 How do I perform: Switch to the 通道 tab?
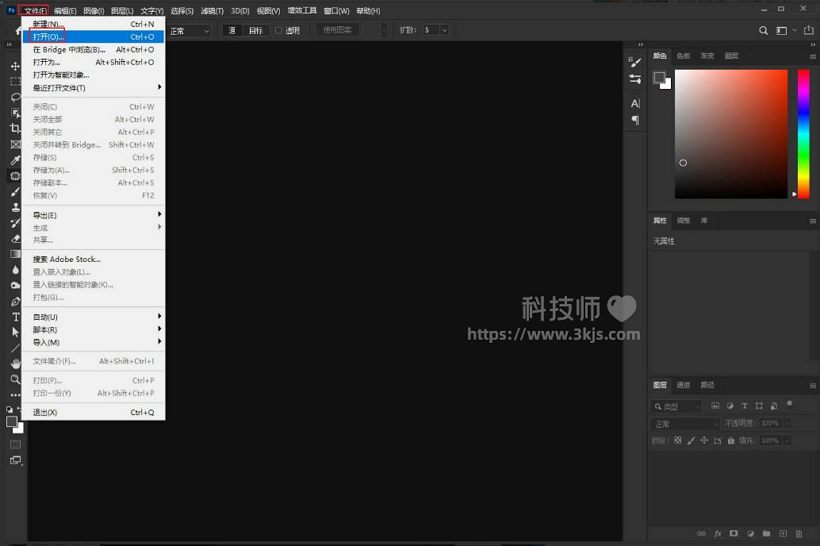point(683,385)
